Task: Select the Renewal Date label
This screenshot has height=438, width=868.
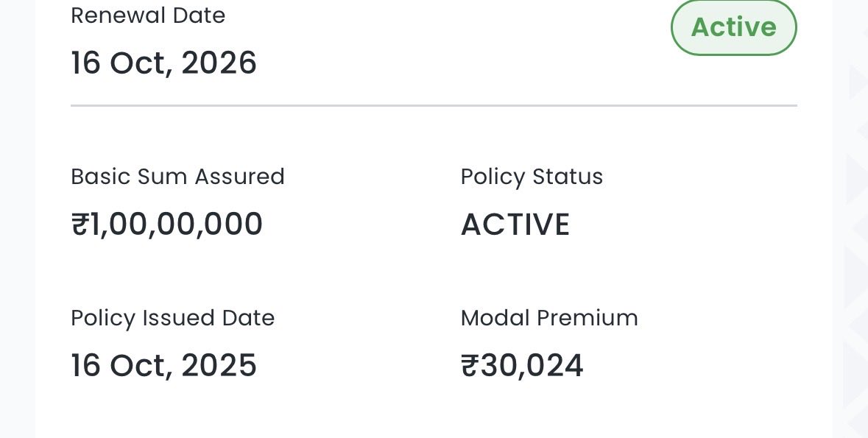Action: point(148,15)
